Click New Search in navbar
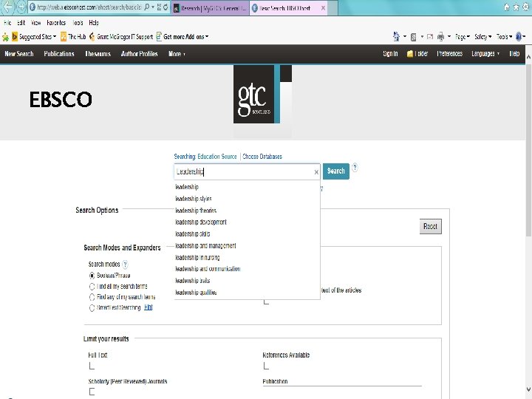This screenshot has width=532, height=399. coord(19,54)
